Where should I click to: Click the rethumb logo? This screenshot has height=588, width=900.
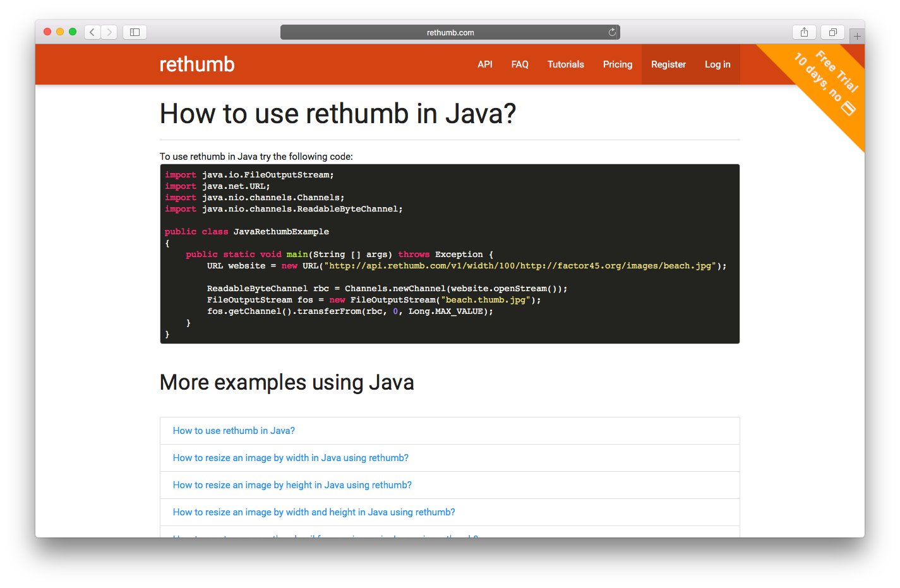click(197, 64)
